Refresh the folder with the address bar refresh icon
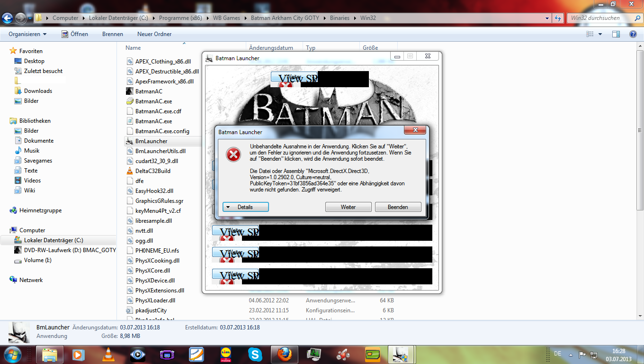 558,18
